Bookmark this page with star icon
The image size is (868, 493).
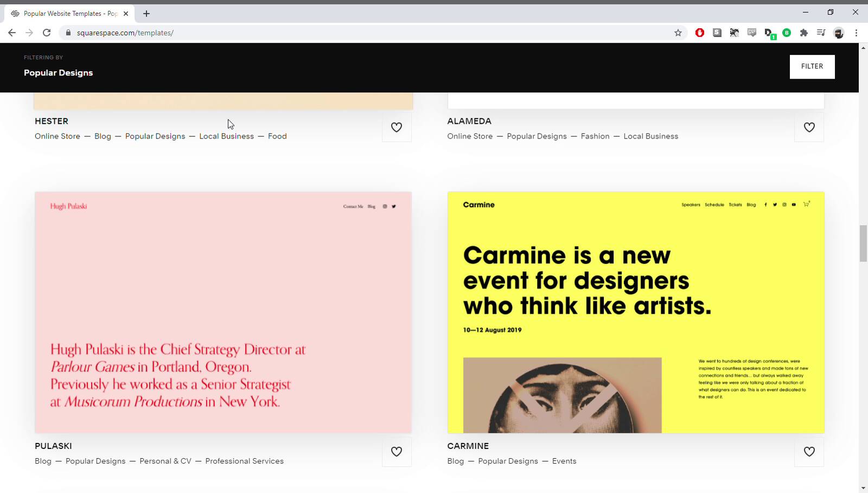pos(678,33)
